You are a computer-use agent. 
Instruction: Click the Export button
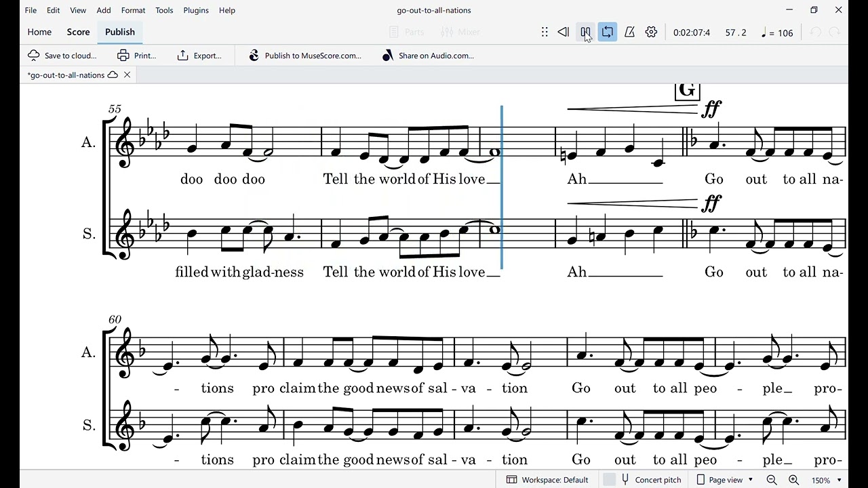coord(199,56)
